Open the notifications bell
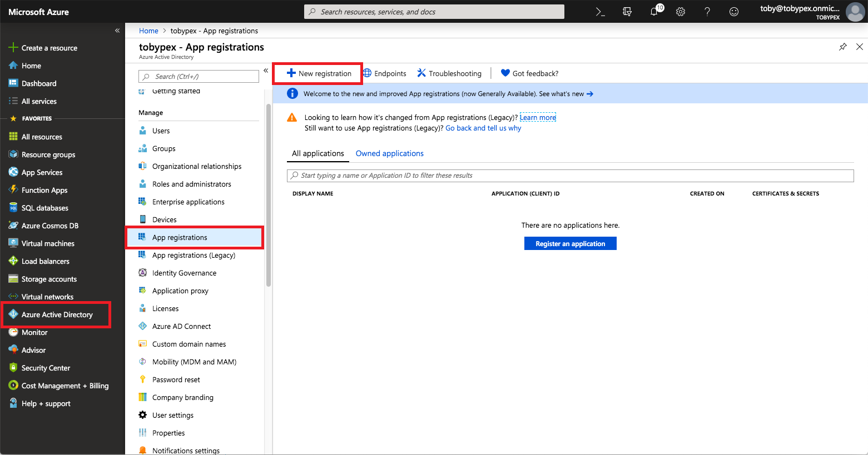Image resolution: width=868 pixels, height=455 pixels. click(x=654, y=12)
